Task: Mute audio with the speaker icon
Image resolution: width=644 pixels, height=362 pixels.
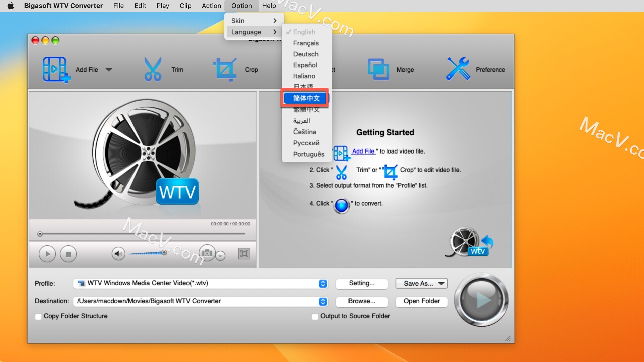Action: (x=118, y=254)
